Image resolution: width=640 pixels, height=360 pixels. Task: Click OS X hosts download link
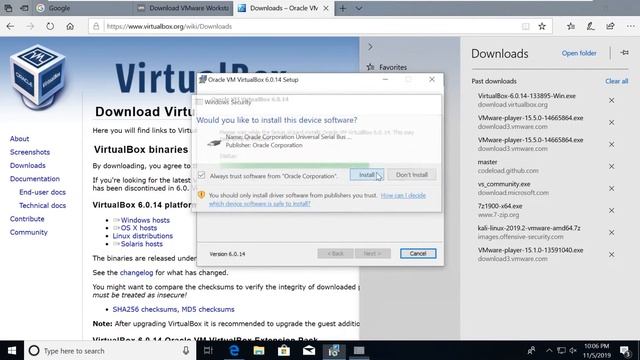tap(139, 228)
